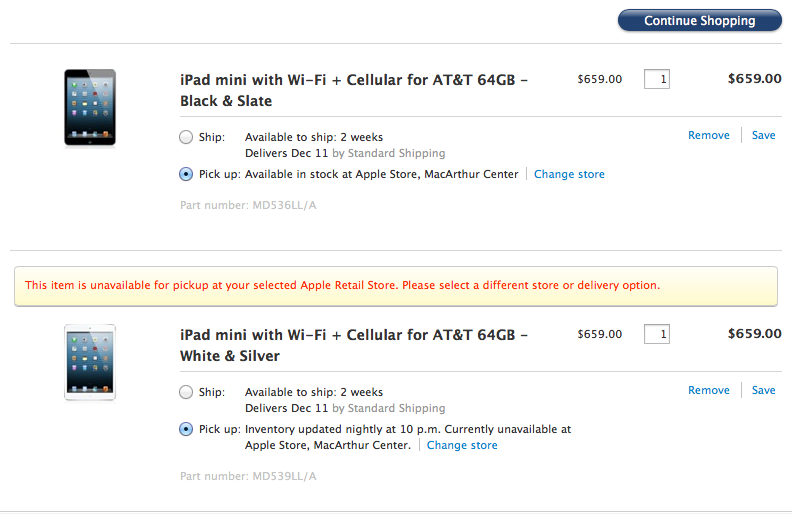Change store for Black & Slate iPad pickup
This screenshot has width=793, height=514.
[x=569, y=174]
